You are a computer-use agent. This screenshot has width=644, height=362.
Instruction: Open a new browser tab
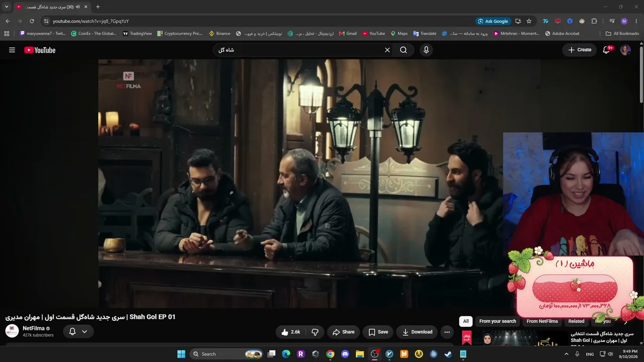coord(98,7)
